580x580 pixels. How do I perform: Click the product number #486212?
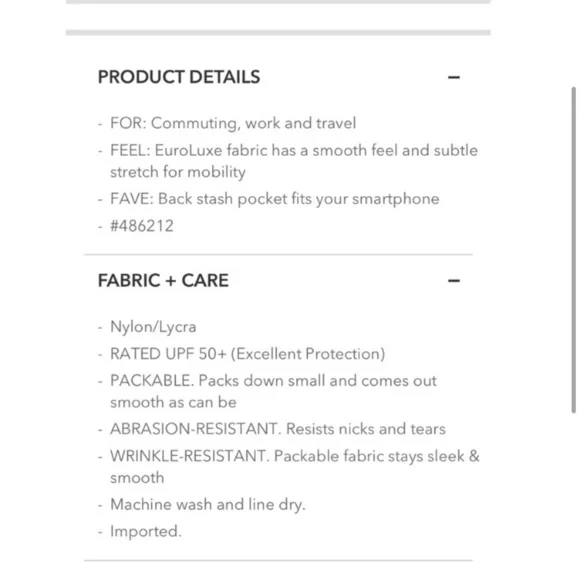click(x=142, y=226)
